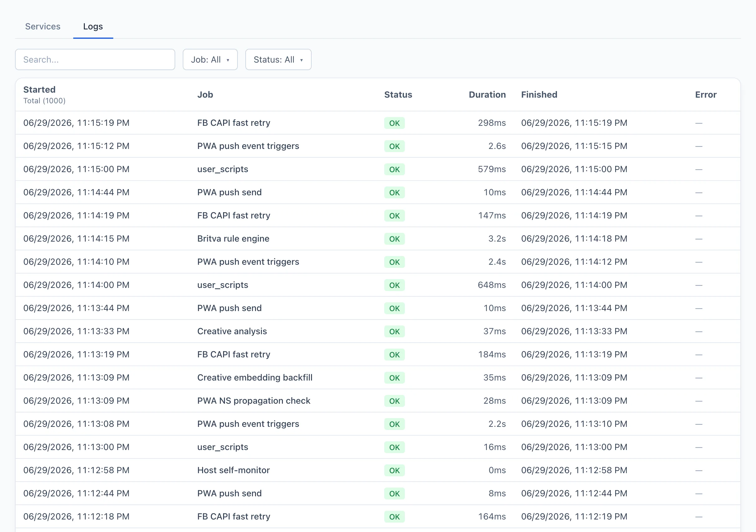Image resolution: width=756 pixels, height=532 pixels.
Task: Click OK badge for 298ms FB CAPI retry
Action: [394, 123]
